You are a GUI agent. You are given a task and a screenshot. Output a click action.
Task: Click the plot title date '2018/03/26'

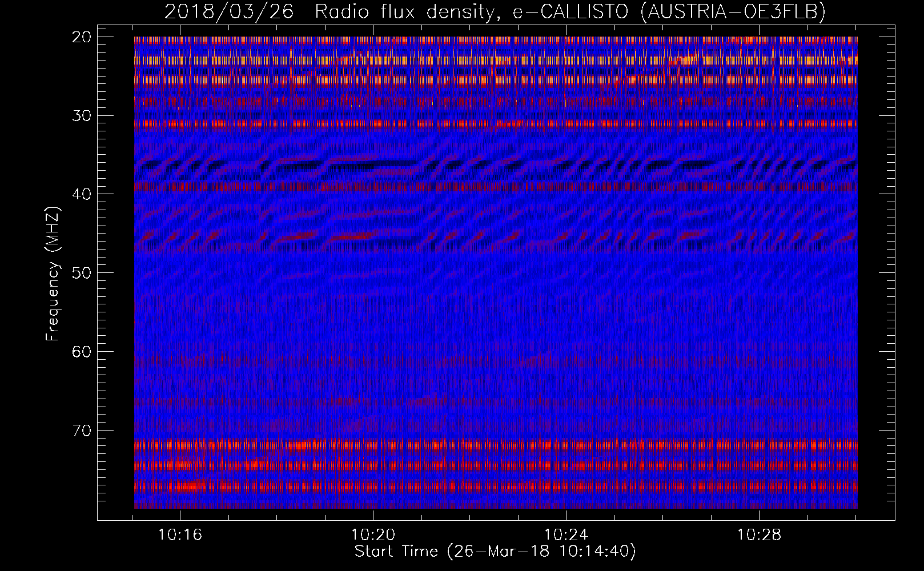click(228, 11)
